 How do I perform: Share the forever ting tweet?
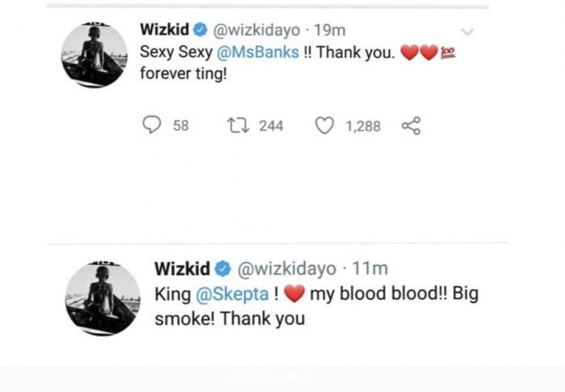coord(411,126)
